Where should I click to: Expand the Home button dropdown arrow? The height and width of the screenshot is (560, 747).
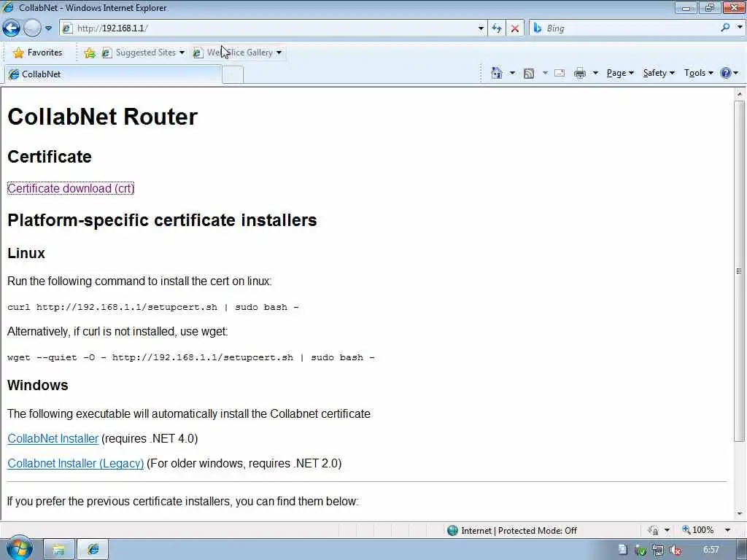point(512,73)
